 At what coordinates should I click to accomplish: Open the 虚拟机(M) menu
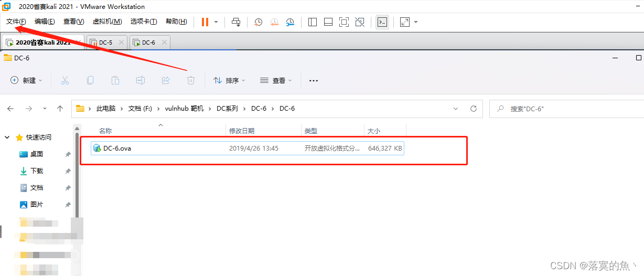pos(107,22)
